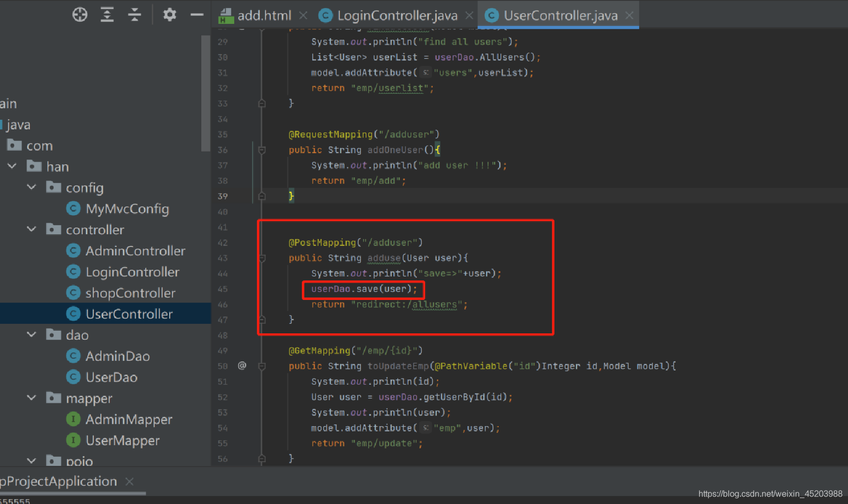Screen dimensions: 848x504
Task: Click the @PostMapping("/adduser") annotation
Action: 356,243
